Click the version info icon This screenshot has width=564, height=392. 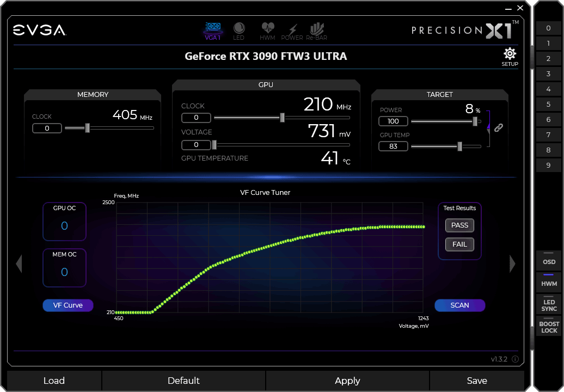(x=515, y=359)
